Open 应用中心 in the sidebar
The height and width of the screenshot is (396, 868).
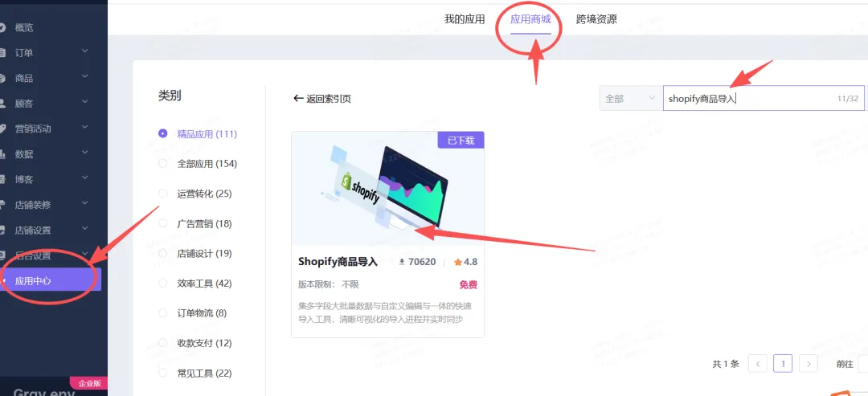[51, 280]
